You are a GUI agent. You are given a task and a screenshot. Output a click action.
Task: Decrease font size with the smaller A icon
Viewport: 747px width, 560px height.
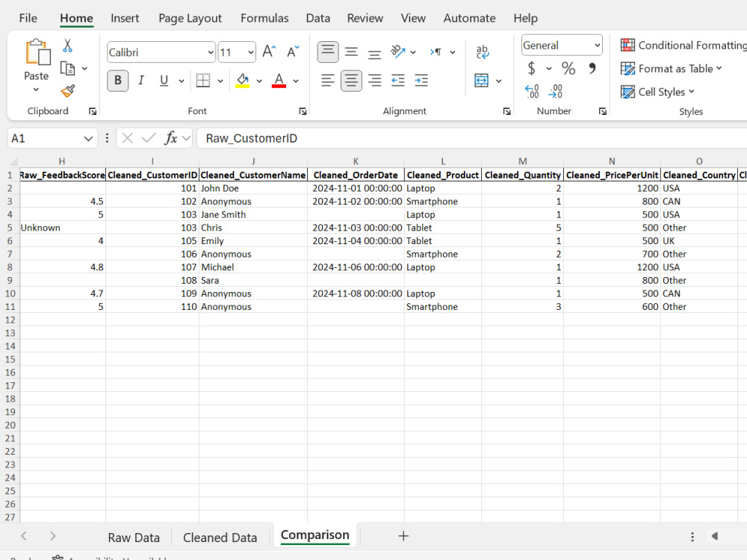(x=293, y=52)
